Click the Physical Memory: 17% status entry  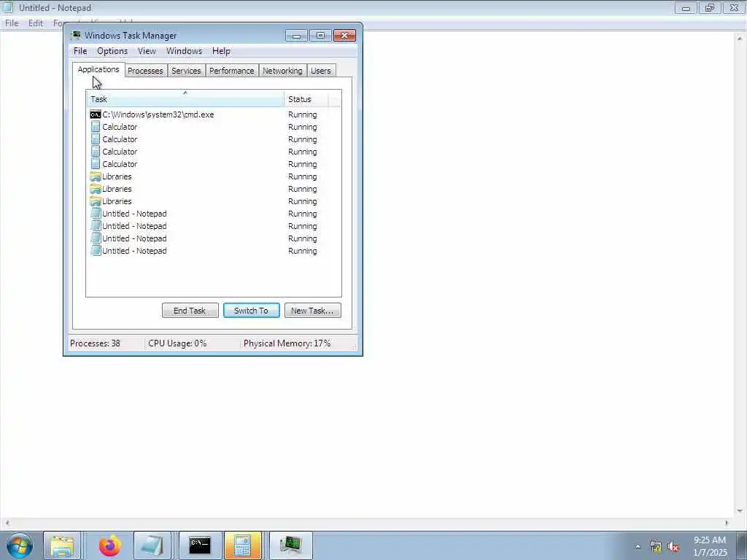click(x=287, y=343)
